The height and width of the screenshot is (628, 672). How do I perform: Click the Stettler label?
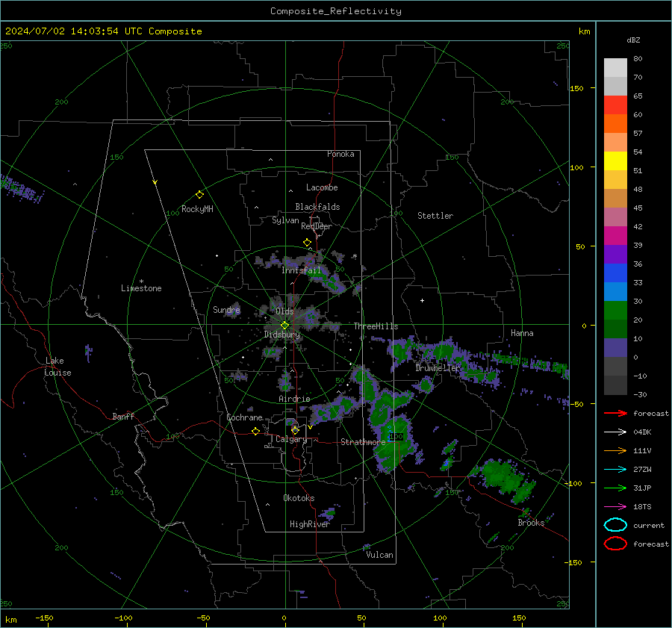pyautogui.click(x=435, y=216)
